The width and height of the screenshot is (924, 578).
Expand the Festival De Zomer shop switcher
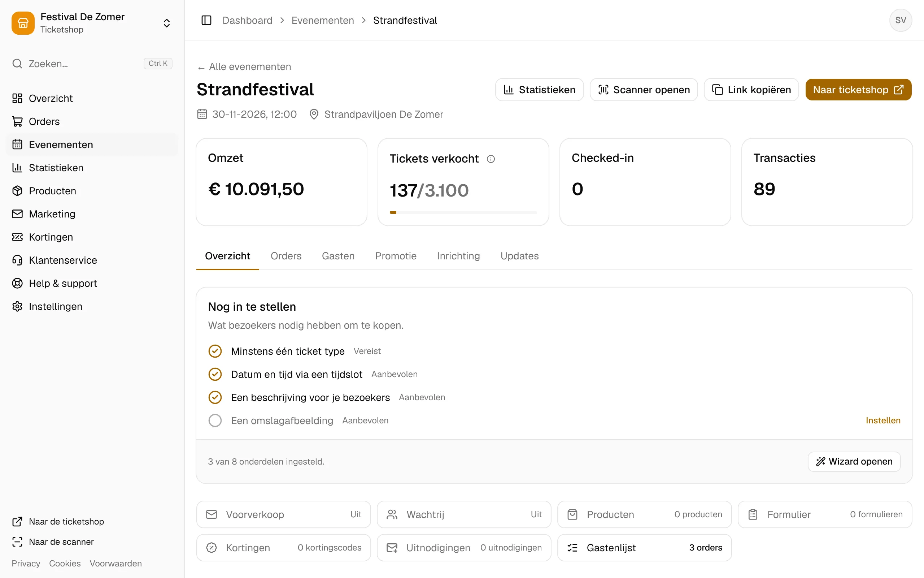[166, 23]
